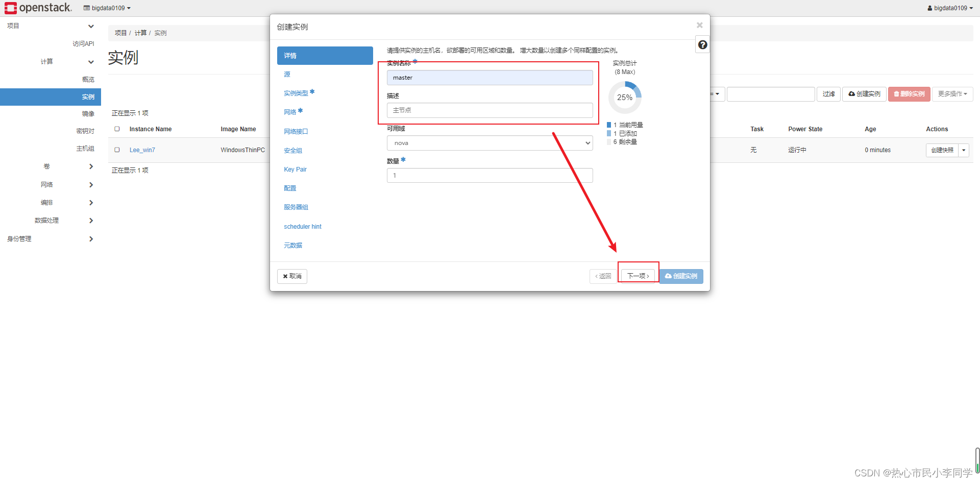Open bigdata0109 project dropdown in top bar
Viewport: 980px width, 483px height.
coord(107,8)
